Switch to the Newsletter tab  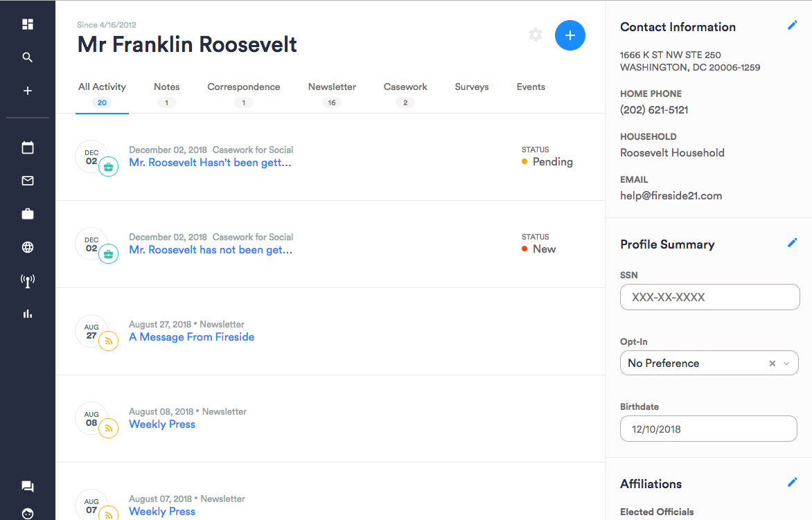click(332, 87)
